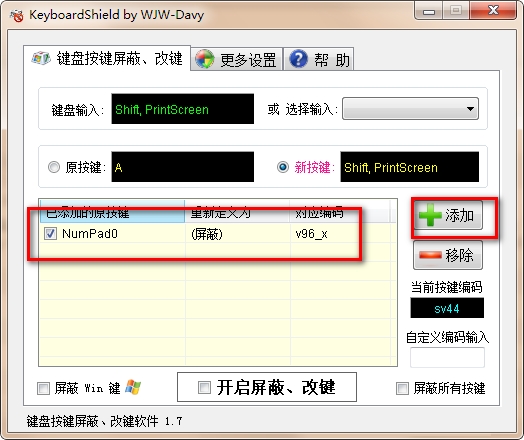Uncheck the NumPad0 row checkbox
The image size is (524, 440).
click(50, 234)
